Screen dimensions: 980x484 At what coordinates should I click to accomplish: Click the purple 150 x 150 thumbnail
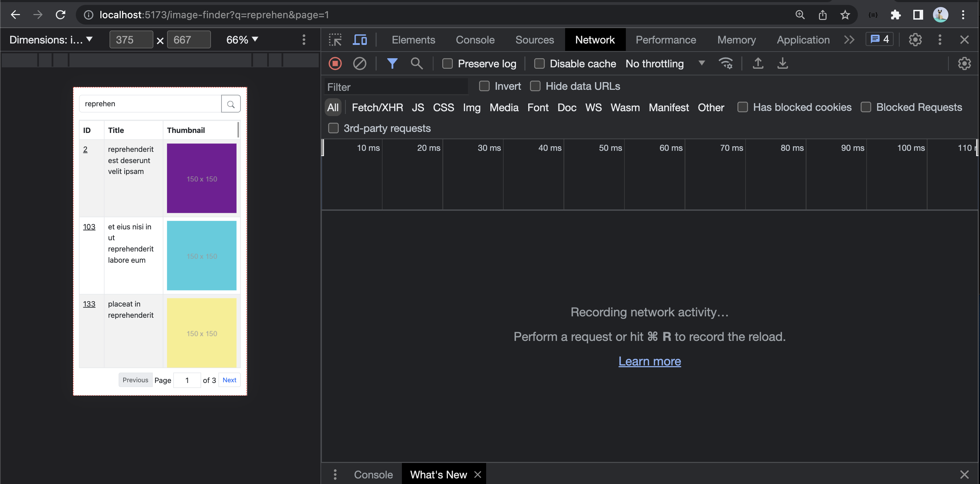click(x=201, y=178)
